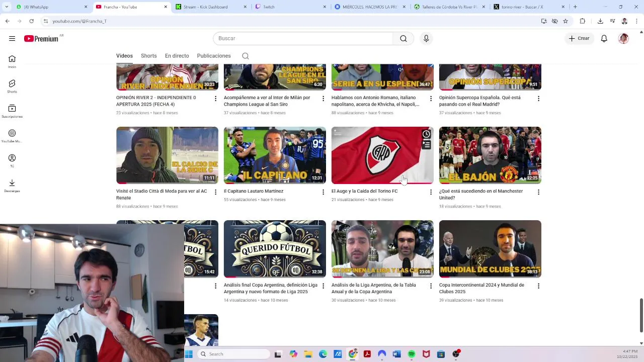Reload the page in the browser

click(31, 21)
